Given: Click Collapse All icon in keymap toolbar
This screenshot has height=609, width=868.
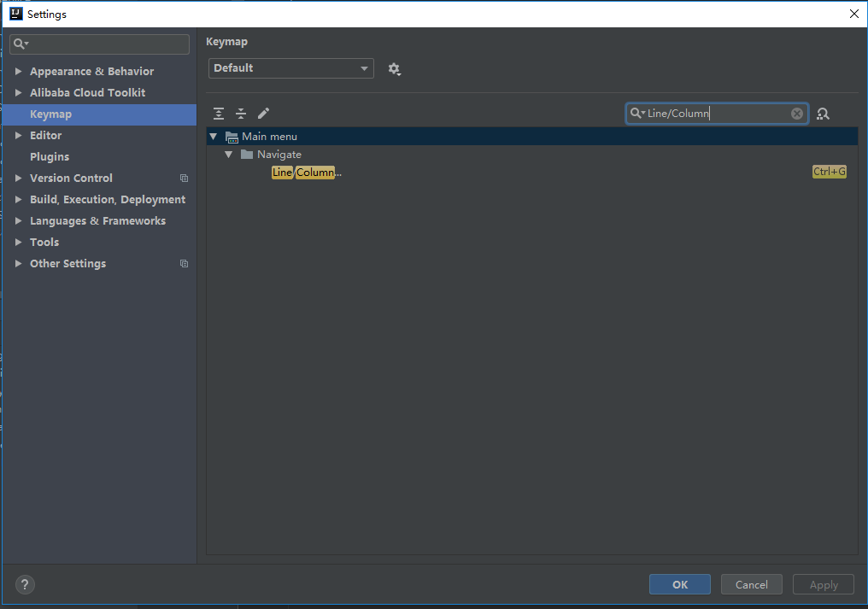Looking at the screenshot, I should [241, 114].
